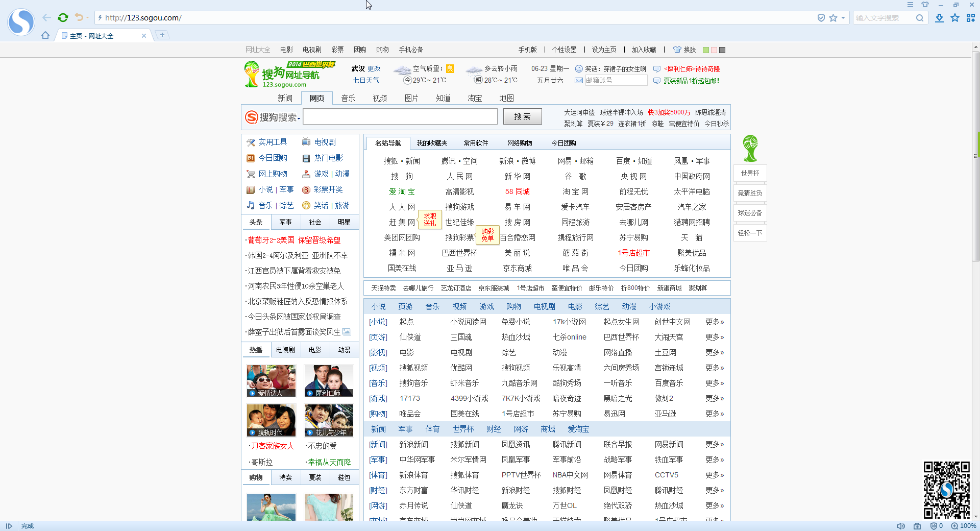
Task: Open the new tab plus button
Action: point(162,35)
